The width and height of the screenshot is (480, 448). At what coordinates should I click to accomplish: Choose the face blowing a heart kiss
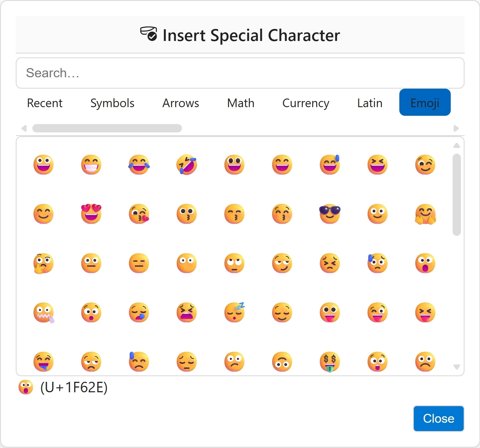click(139, 214)
